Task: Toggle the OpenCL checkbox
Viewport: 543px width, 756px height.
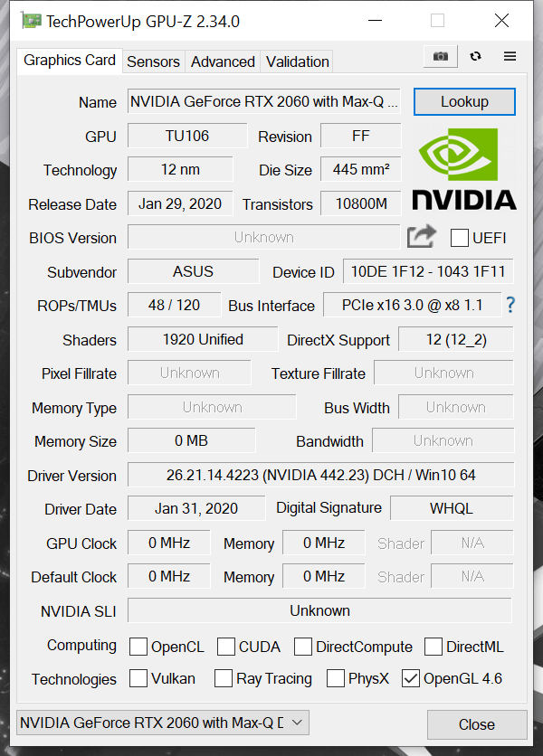Action: tap(138, 647)
